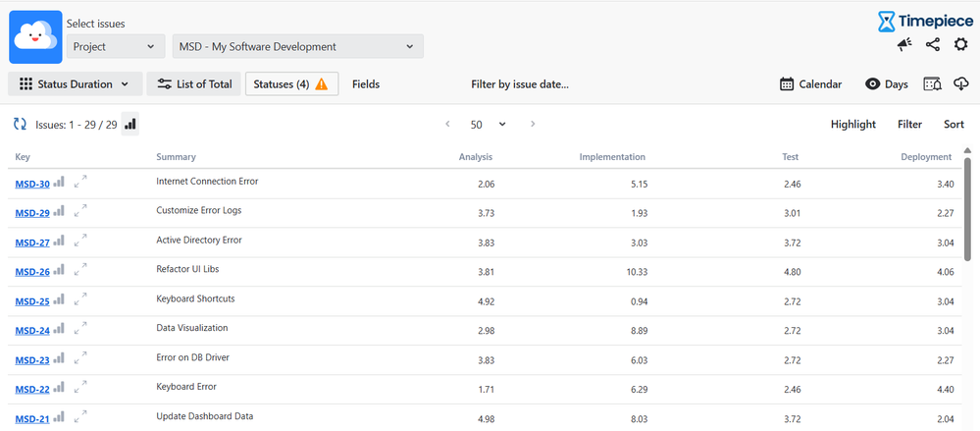The image size is (980, 431).
Task: Open the MSD-24 issue link
Action: click(32, 331)
